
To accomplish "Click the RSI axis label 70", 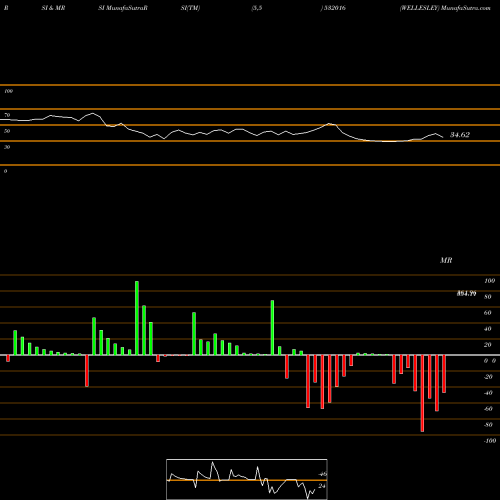I will [x=7, y=115].
